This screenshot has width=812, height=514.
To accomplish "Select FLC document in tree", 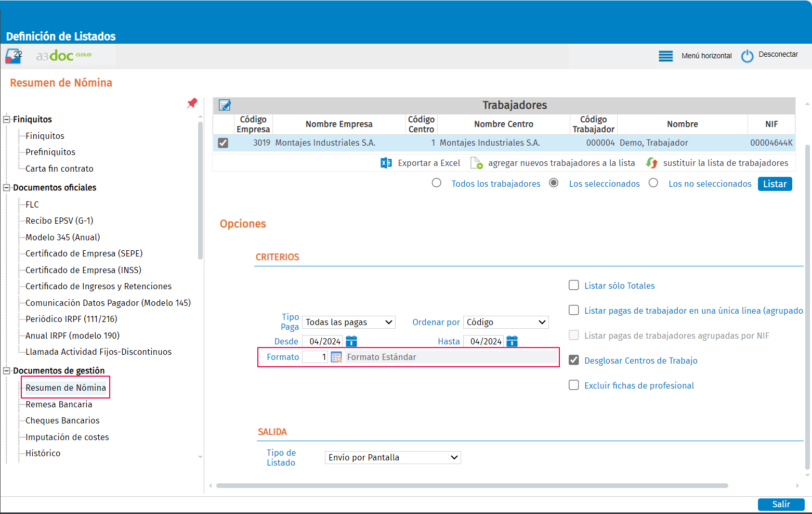I will point(32,204).
